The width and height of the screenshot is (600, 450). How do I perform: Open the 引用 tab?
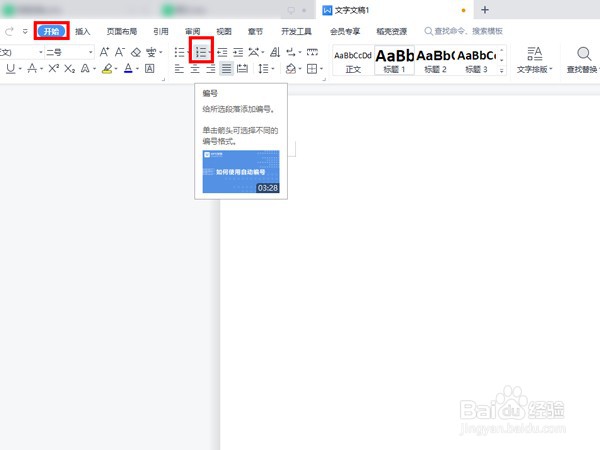point(161,31)
